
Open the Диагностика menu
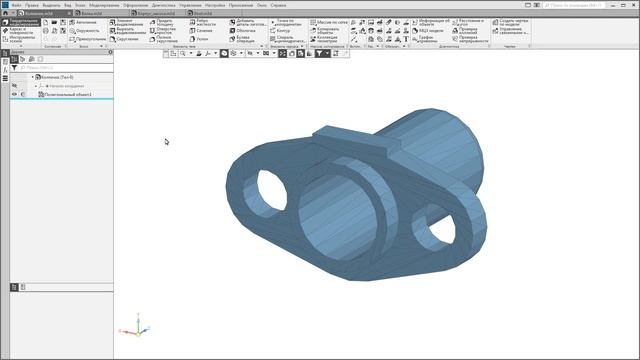163,5
